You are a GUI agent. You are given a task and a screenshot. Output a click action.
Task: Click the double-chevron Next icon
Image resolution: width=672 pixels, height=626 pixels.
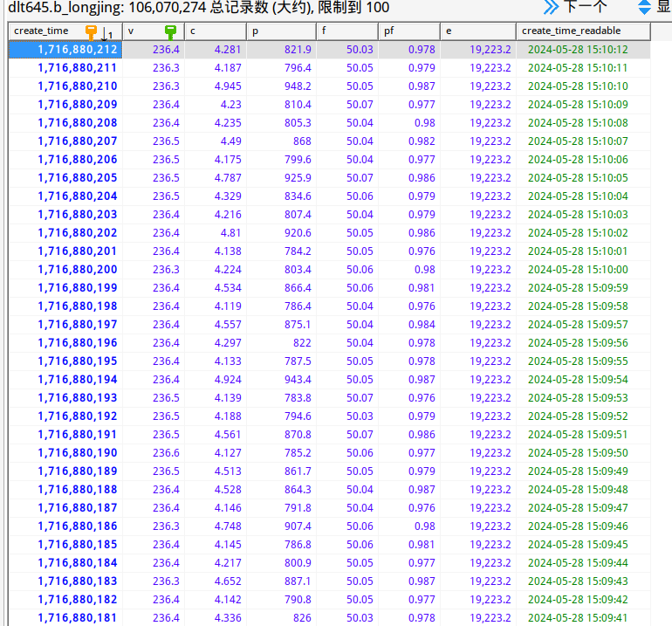pos(551,8)
